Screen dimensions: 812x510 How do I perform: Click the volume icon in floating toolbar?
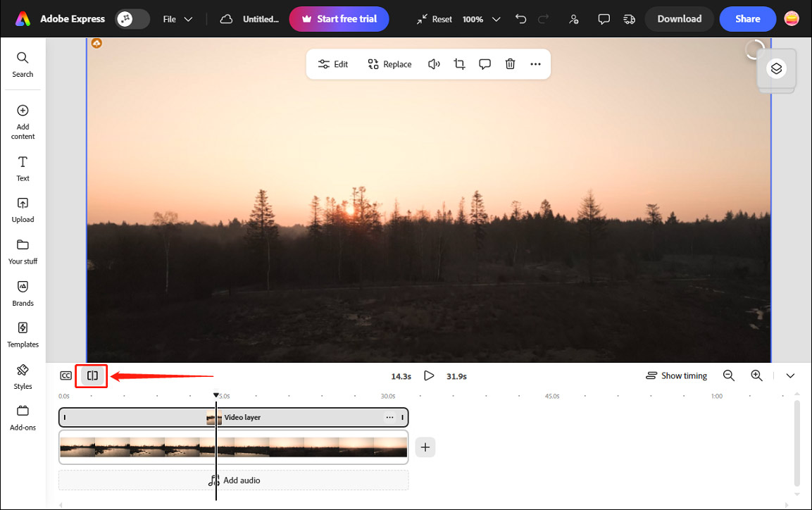coord(434,64)
